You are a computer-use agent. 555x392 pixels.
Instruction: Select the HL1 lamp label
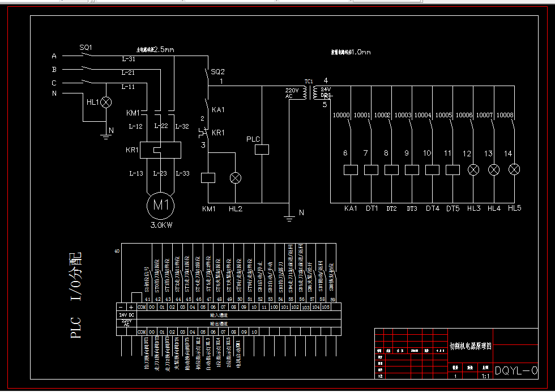click(93, 102)
